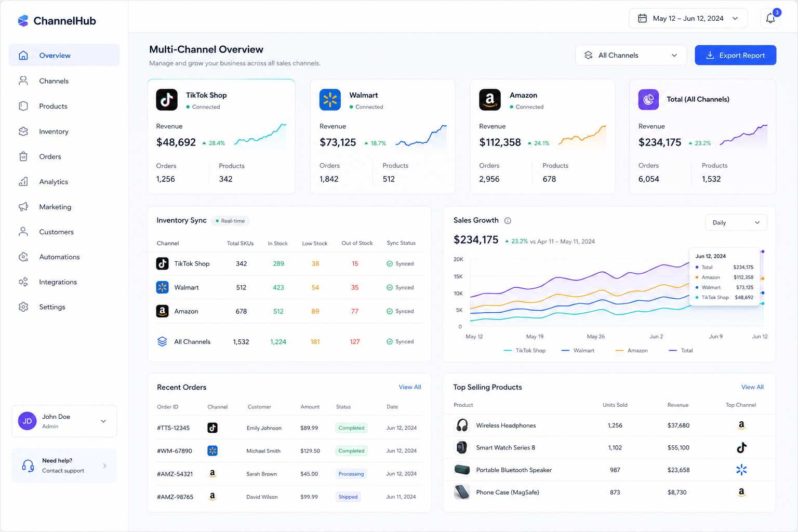The image size is (798, 532).
Task: Expand John Doe account menu chevron
Action: pos(103,421)
